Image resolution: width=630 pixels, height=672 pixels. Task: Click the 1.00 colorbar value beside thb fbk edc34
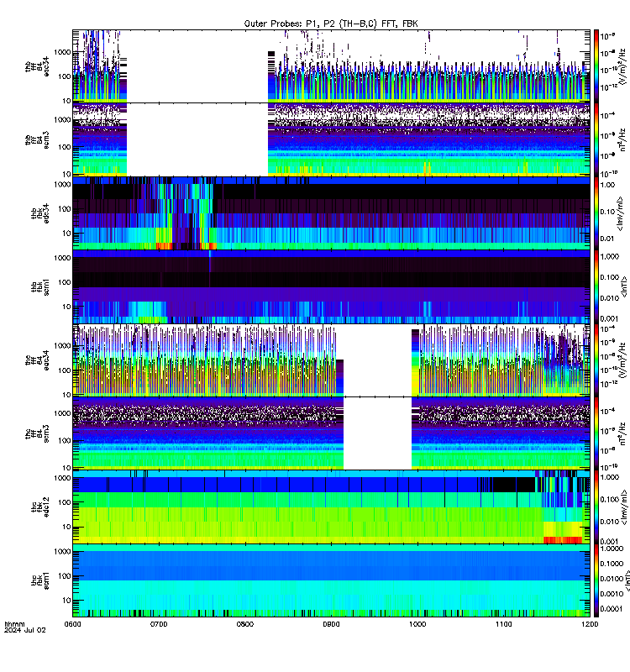pyautogui.click(x=607, y=185)
